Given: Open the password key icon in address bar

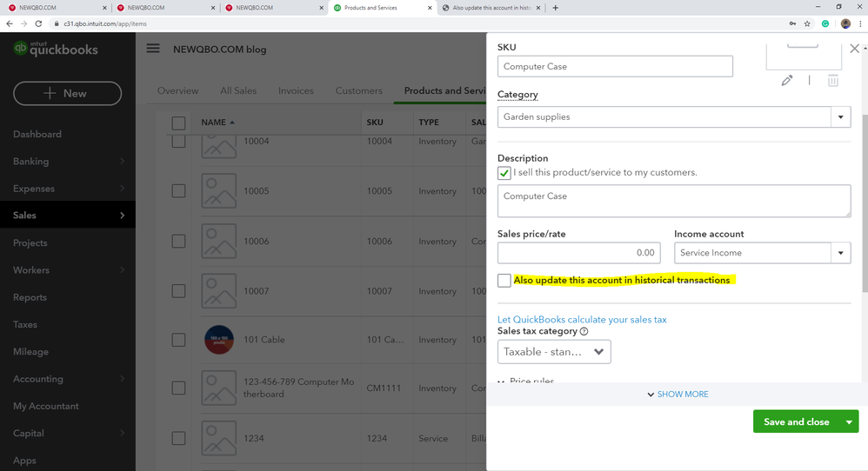Looking at the screenshot, I should coord(792,23).
